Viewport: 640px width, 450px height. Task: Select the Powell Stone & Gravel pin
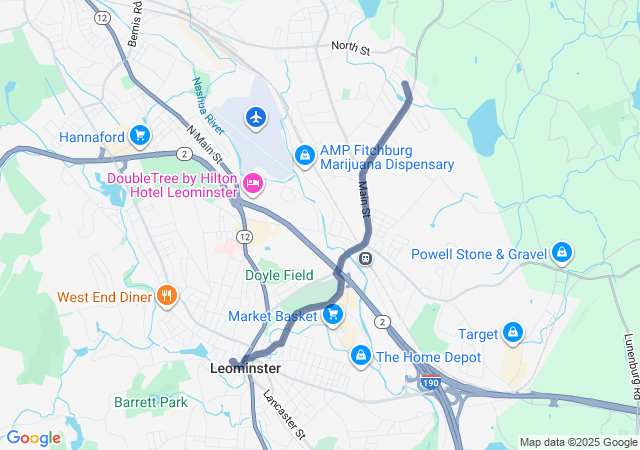click(x=562, y=253)
